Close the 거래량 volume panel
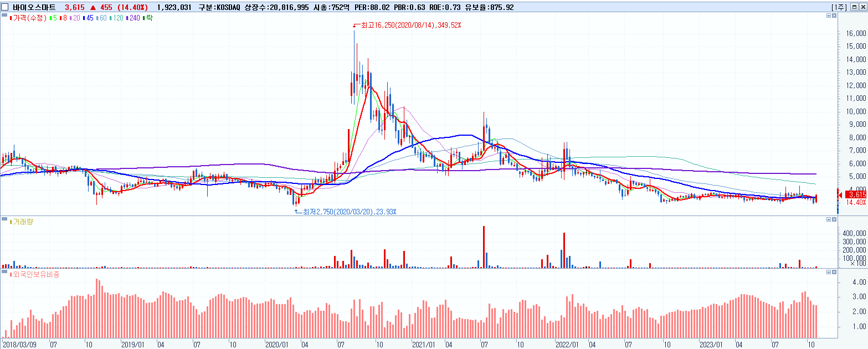This screenshot has height=349, width=868. coord(835,220)
